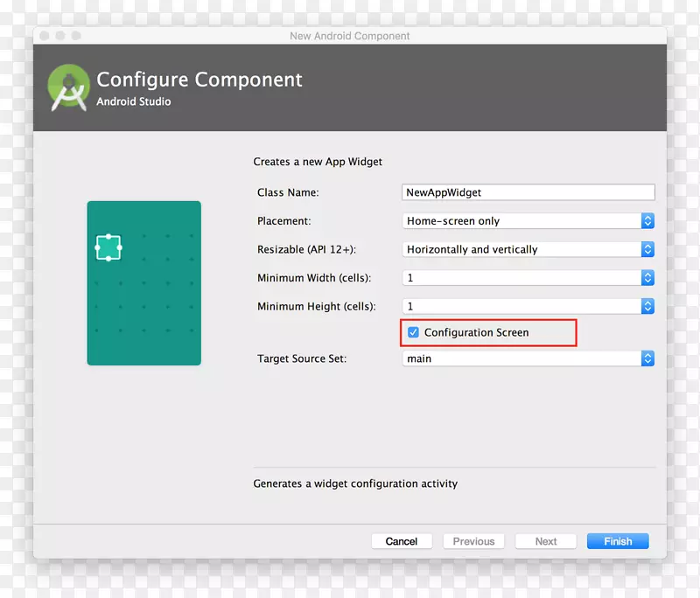Click the Class Name text field

pyautogui.click(x=528, y=192)
